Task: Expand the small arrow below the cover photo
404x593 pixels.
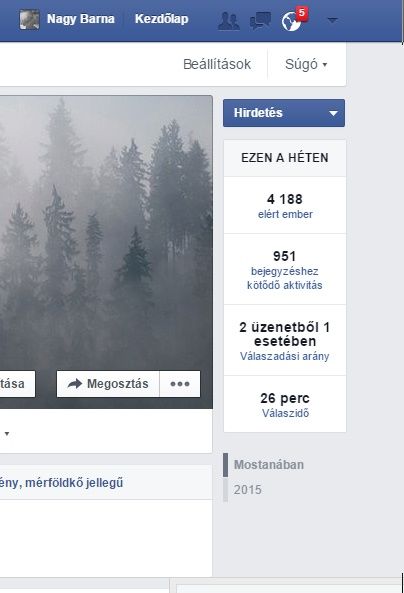Action: coord(7,433)
